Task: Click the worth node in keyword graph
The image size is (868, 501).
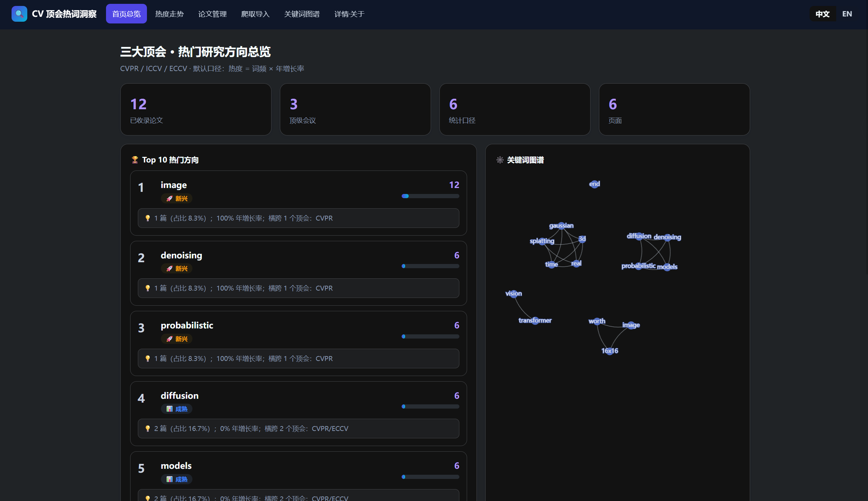Action: (597, 321)
